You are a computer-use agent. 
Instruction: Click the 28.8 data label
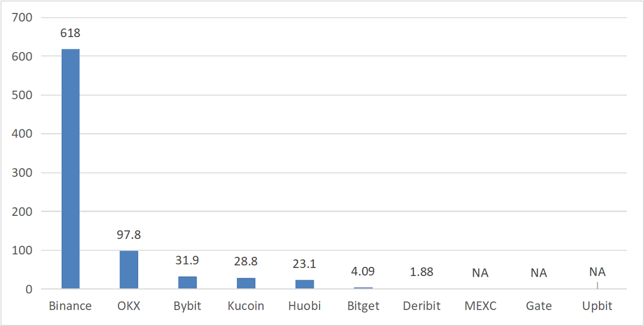[x=246, y=262]
